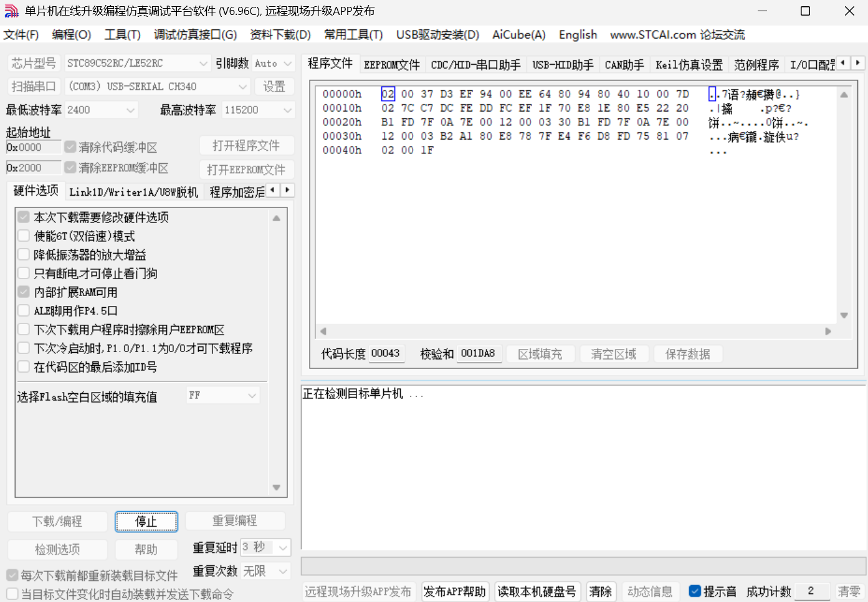This screenshot has width=868, height=602.
Task: Switch to CAN助手 tab
Action: (x=624, y=65)
